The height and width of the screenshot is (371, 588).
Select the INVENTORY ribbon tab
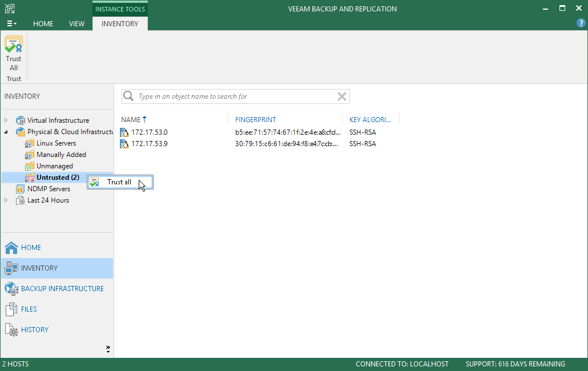coord(120,23)
